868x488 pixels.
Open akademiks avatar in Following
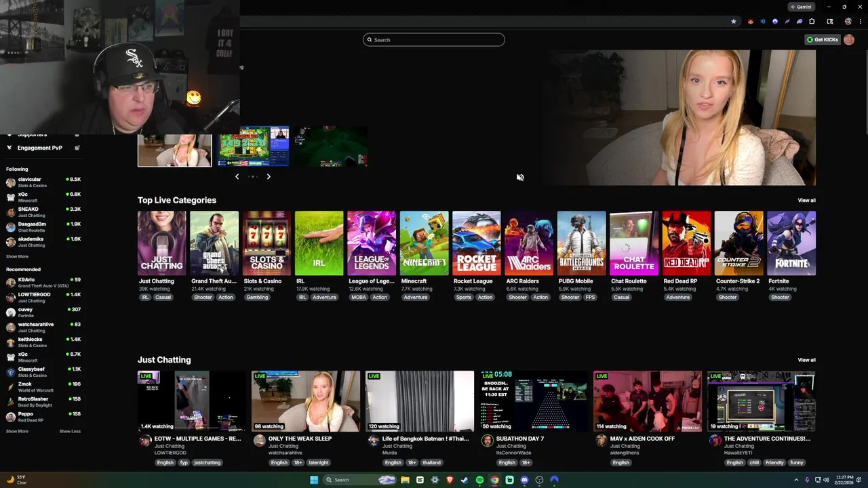11,242
